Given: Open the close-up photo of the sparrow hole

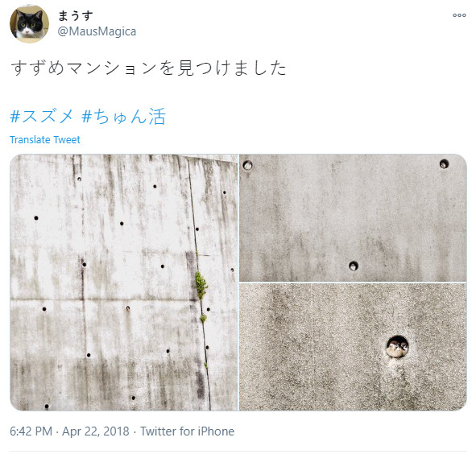Looking at the screenshot, I should click(x=353, y=347).
